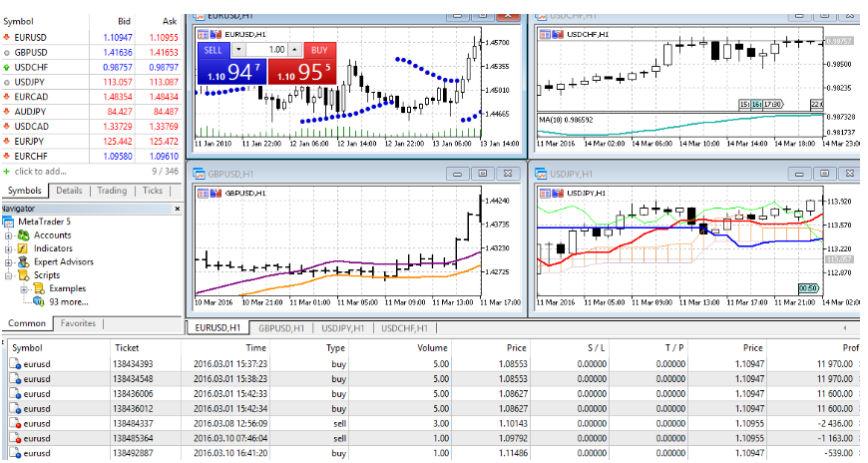Viewport: 868px width, 463px height.
Task: Select trade with ticket 138434393
Action: [x=434, y=364]
